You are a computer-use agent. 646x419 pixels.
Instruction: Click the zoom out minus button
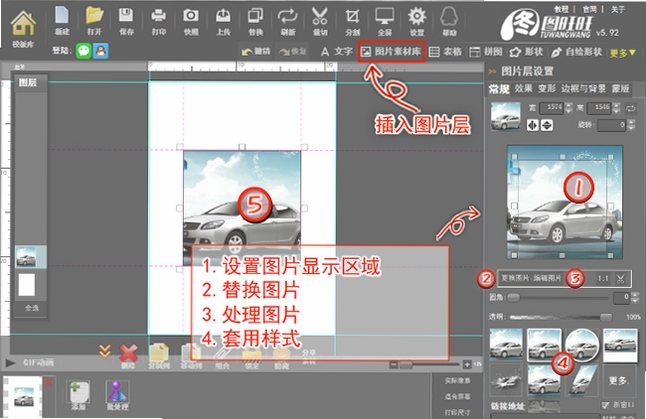pos(393,365)
